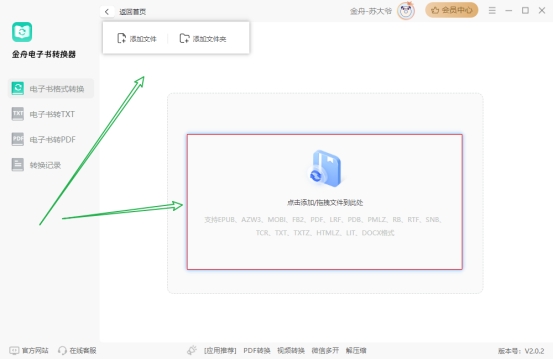
Task: Click the 金舟电子书转换器 title text
Action: click(x=44, y=54)
